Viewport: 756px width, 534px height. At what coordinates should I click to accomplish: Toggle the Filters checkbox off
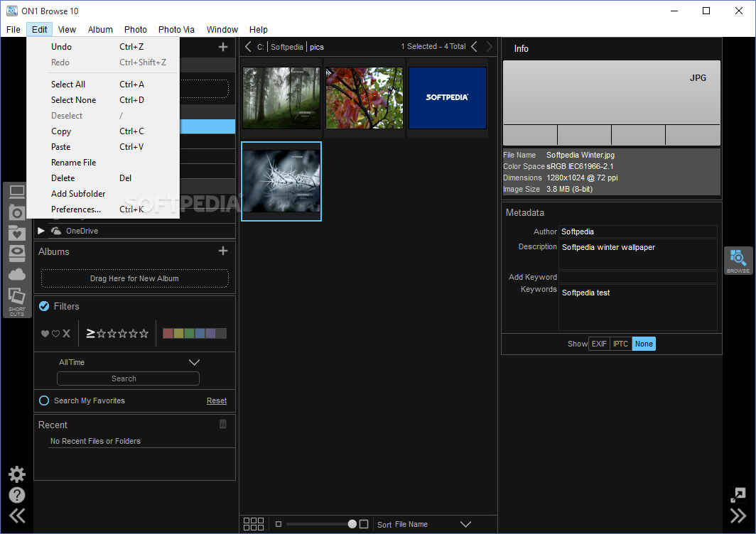point(44,307)
